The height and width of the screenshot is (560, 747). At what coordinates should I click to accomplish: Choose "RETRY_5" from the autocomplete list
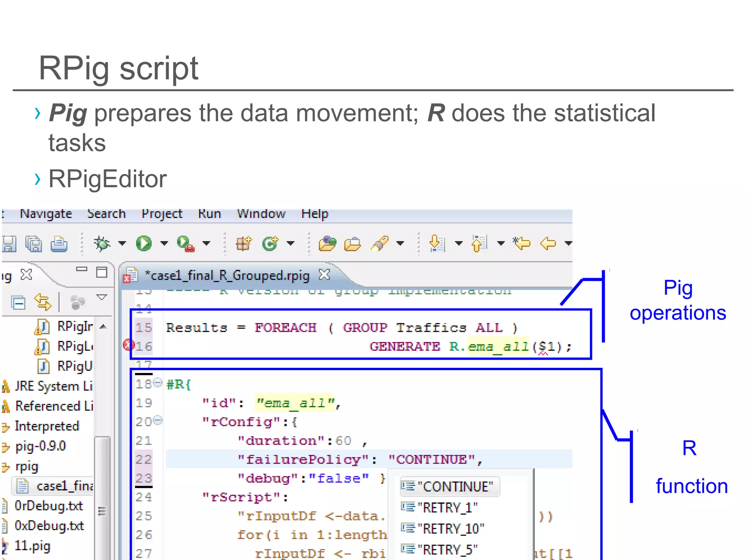pos(440,549)
